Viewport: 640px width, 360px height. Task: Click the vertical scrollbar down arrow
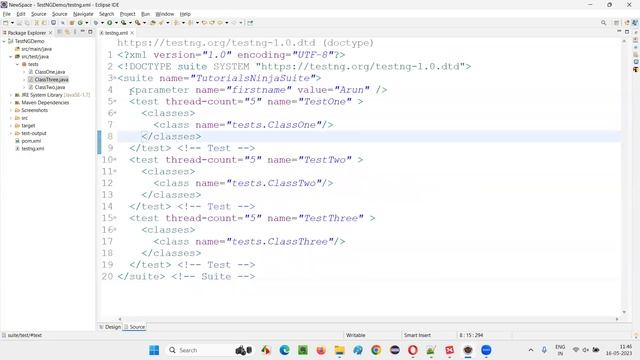[624, 312]
